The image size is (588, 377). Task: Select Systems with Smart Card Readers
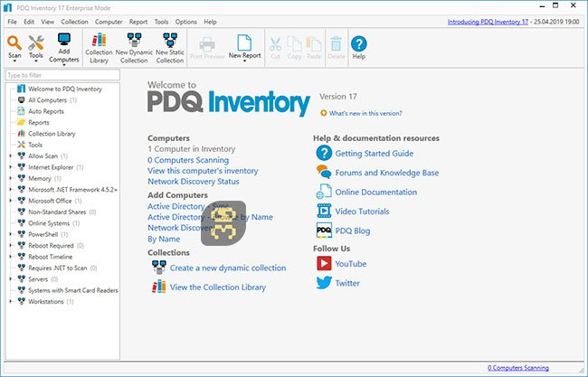(68, 290)
